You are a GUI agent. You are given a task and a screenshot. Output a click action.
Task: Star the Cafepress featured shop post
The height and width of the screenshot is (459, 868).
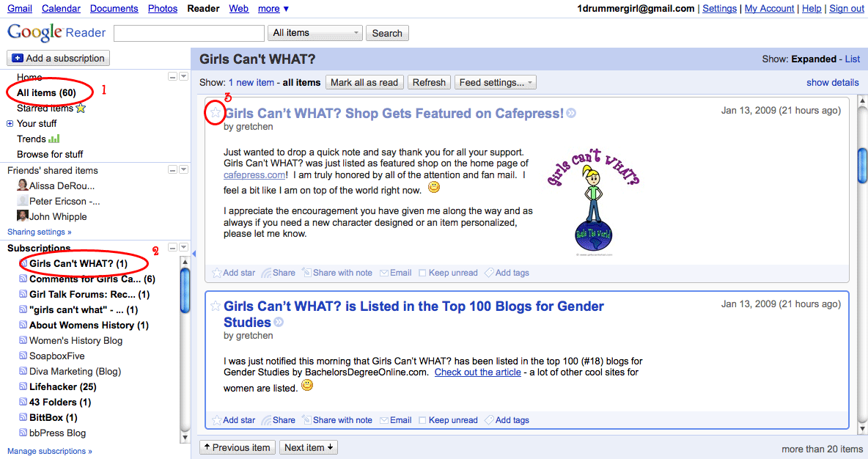click(x=216, y=113)
